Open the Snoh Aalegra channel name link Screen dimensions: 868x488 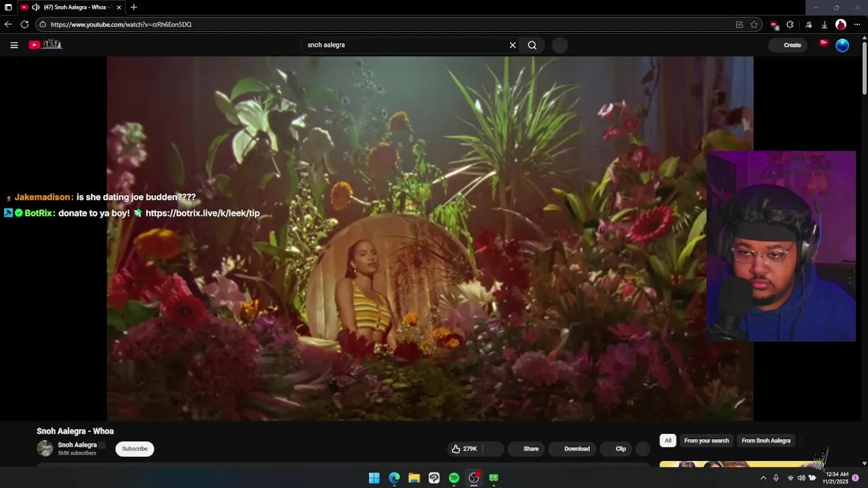(x=77, y=445)
